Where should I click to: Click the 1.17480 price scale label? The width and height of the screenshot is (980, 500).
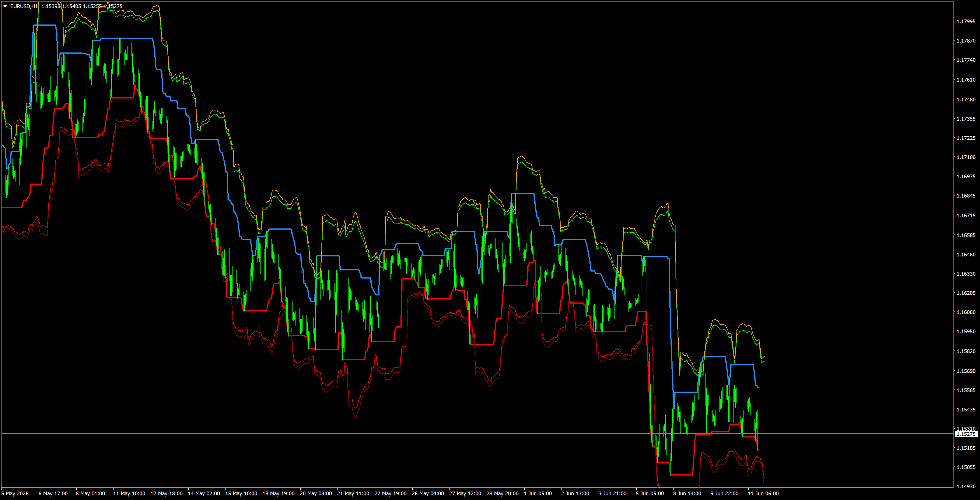tap(966, 100)
